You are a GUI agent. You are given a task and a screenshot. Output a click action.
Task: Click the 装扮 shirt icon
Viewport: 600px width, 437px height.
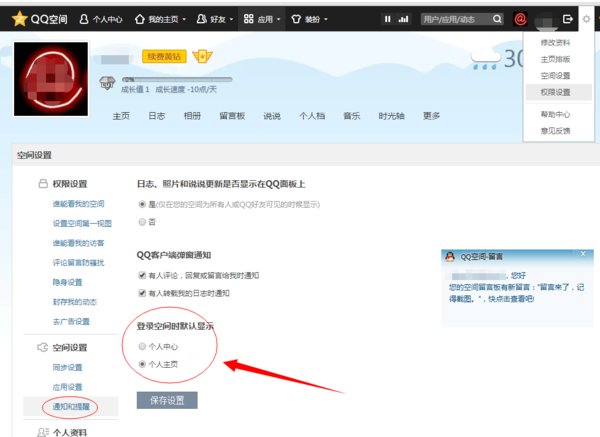(x=296, y=19)
